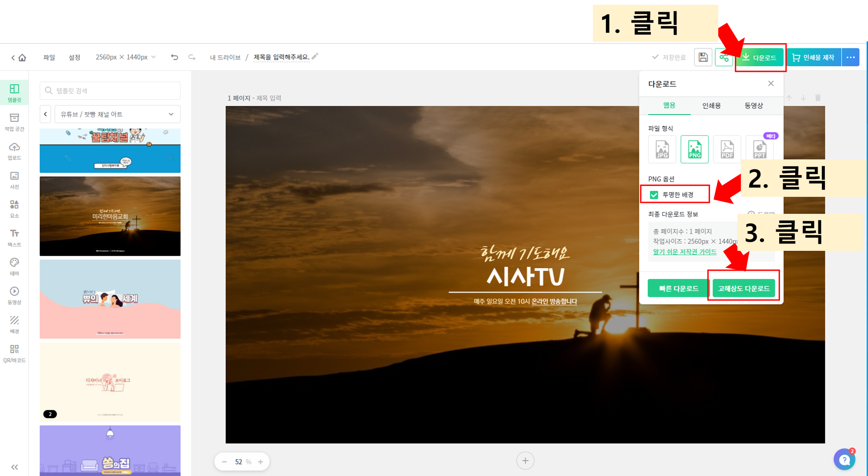Image resolution: width=868 pixels, height=476 pixels.
Task: Open help chat bubble icon
Action: 844,459
